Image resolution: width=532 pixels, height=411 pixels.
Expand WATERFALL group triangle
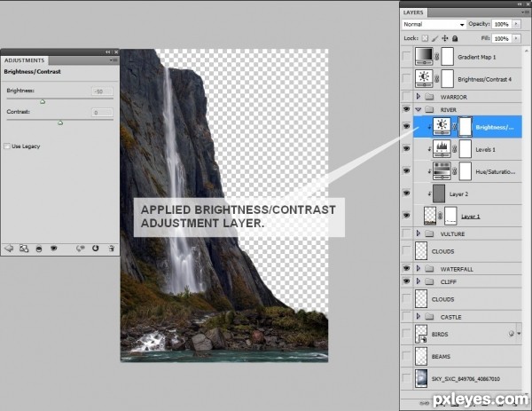tap(419, 269)
